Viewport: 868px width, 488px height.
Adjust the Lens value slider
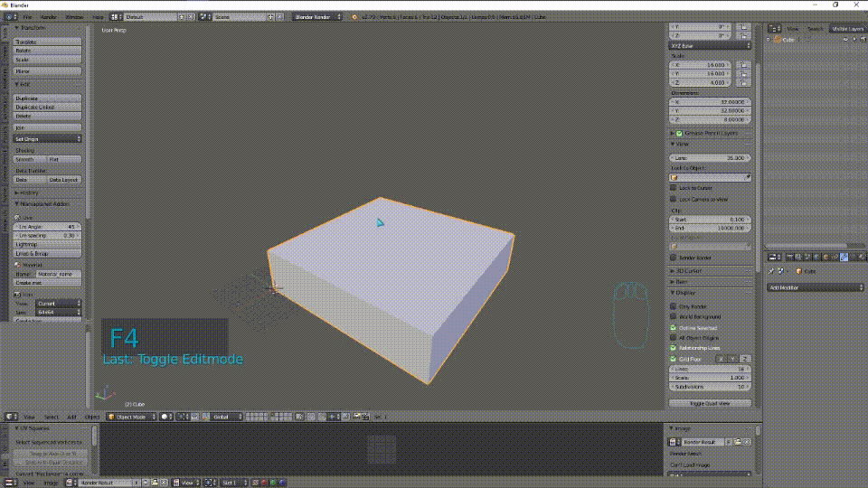[710, 157]
